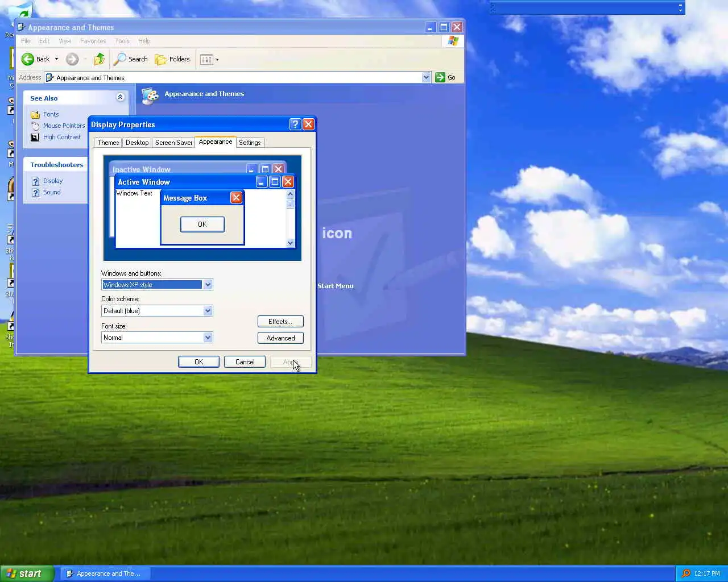Image resolution: width=728 pixels, height=582 pixels.
Task: Click the High Contrast icon
Action: [x=35, y=137]
